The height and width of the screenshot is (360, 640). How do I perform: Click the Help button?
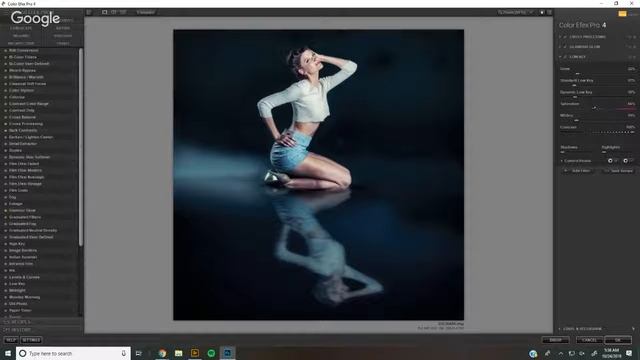pos(11,340)
